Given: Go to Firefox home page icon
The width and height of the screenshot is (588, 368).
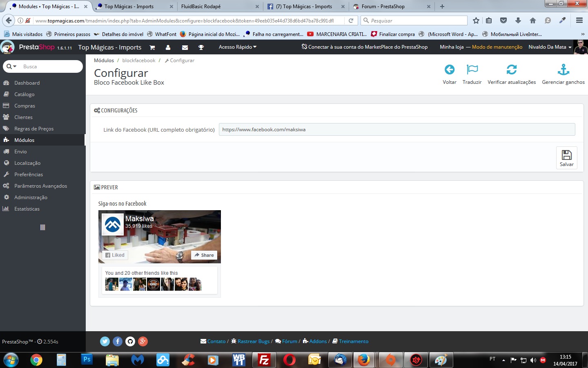Looking at the screenshot, I should pyautogui.click(x=533, y=20).
